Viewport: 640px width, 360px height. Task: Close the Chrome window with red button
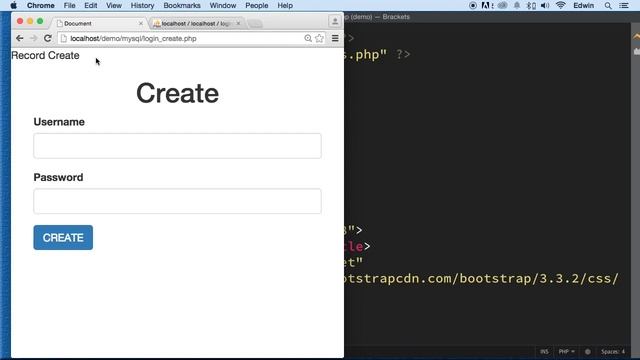[x=20, y=21]
